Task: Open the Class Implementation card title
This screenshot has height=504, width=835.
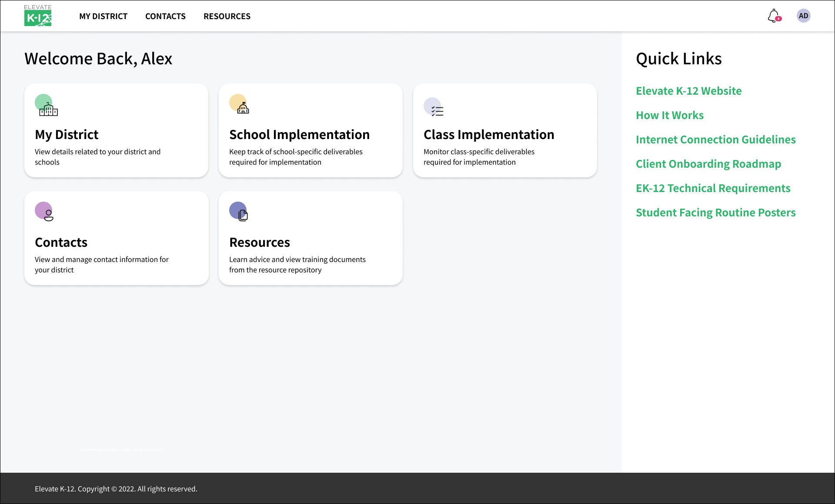Action: [x=489, y=135]
